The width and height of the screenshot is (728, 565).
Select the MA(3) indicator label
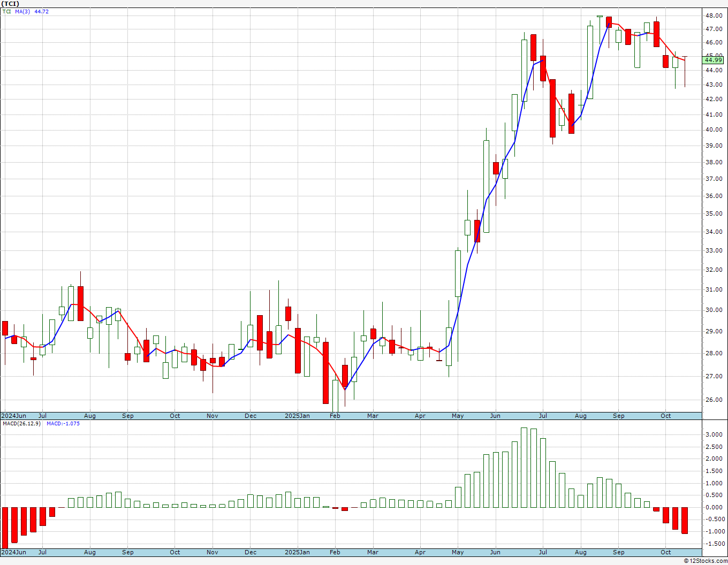tap(22, 11)
